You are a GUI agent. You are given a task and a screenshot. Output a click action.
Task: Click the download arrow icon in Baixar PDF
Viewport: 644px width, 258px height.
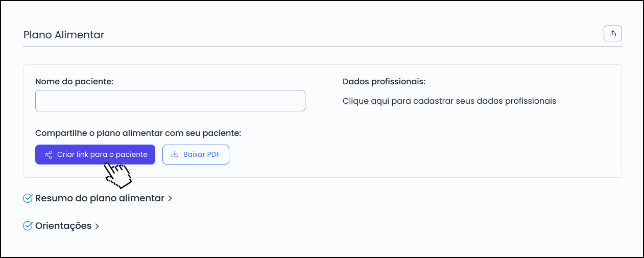175,154
